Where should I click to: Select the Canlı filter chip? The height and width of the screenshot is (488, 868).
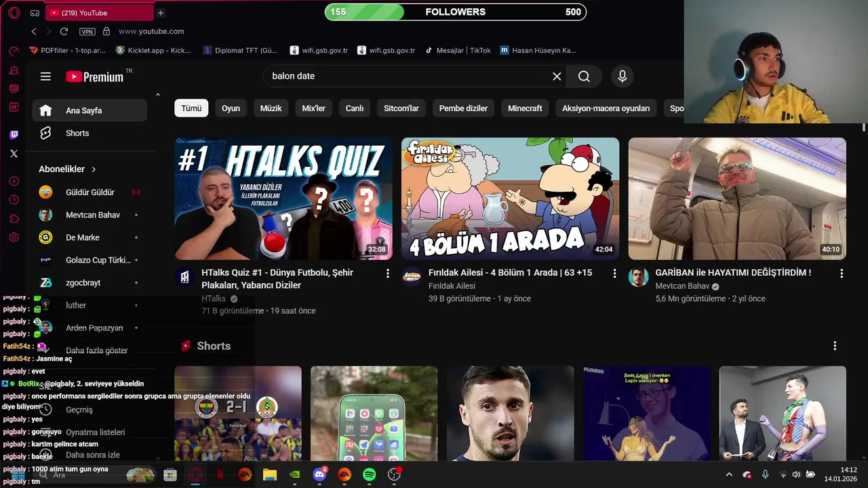(x=355, y=108)
